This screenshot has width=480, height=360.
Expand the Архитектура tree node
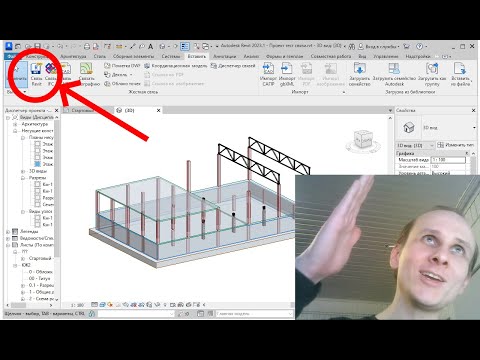point(15,124)
